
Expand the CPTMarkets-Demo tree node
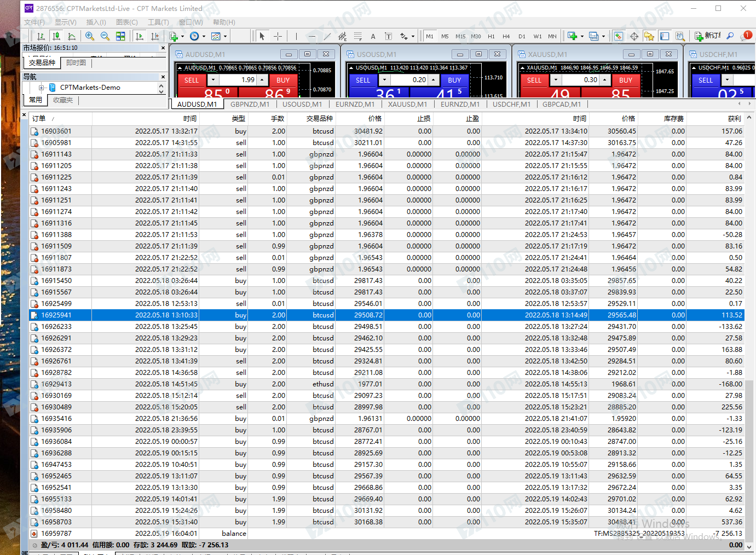point(42,88)
